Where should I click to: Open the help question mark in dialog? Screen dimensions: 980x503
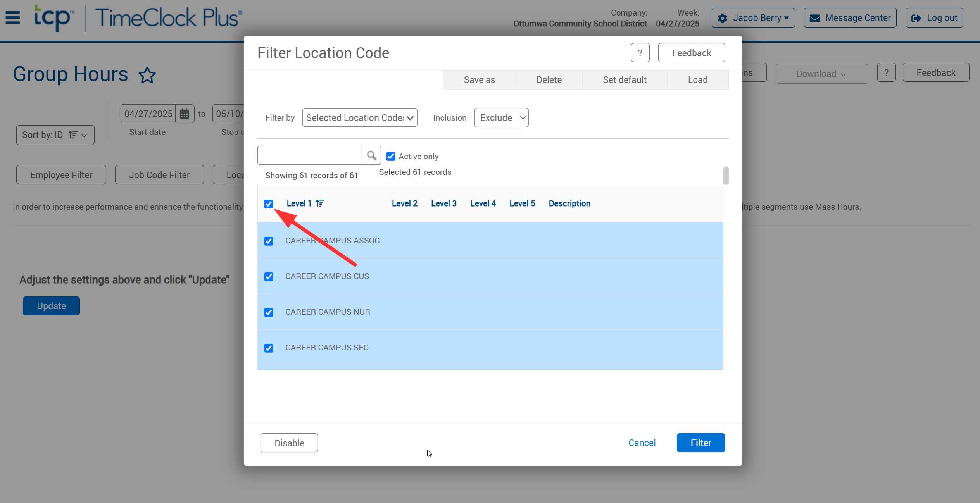(x=640, y=53)
